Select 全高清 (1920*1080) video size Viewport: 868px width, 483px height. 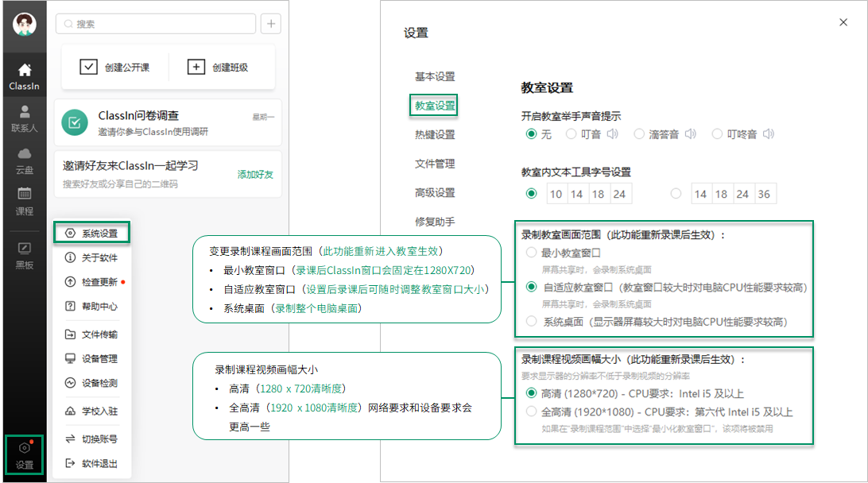tap(532, 412)
